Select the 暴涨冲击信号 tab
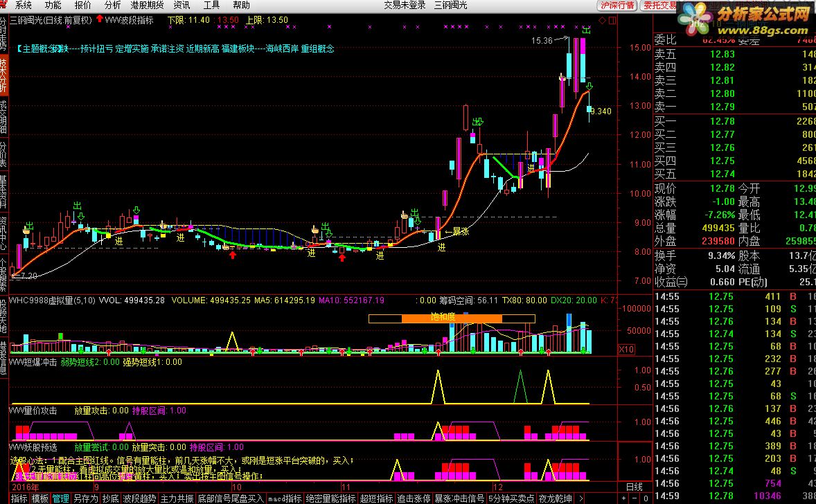Screen dimensions: 816x504 point(459,498)
